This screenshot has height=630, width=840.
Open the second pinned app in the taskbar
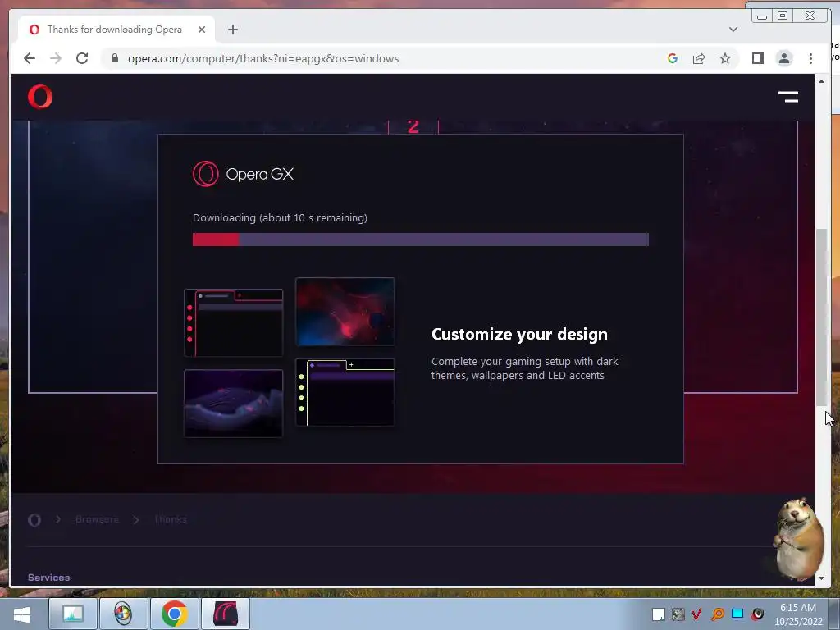pos(123,614)
